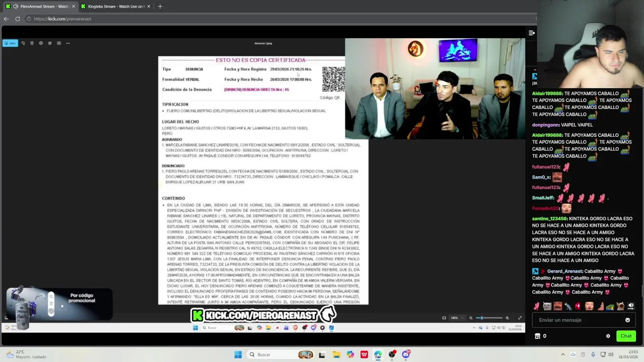The height and width of the screenshot is (362, 644).
Task: Insert the Patrick Star quick emote
Action: 601,306
